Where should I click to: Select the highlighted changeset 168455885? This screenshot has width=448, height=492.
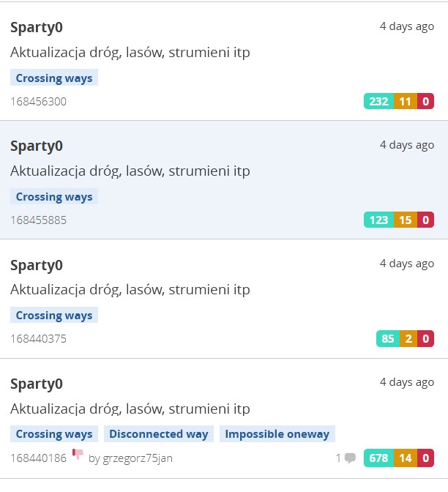[x=224, y=180]
